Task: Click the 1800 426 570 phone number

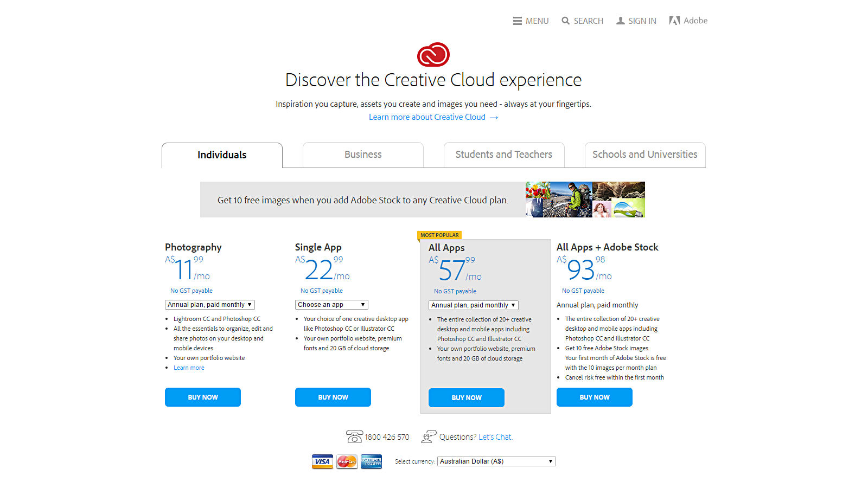Action: pos(387,437)
